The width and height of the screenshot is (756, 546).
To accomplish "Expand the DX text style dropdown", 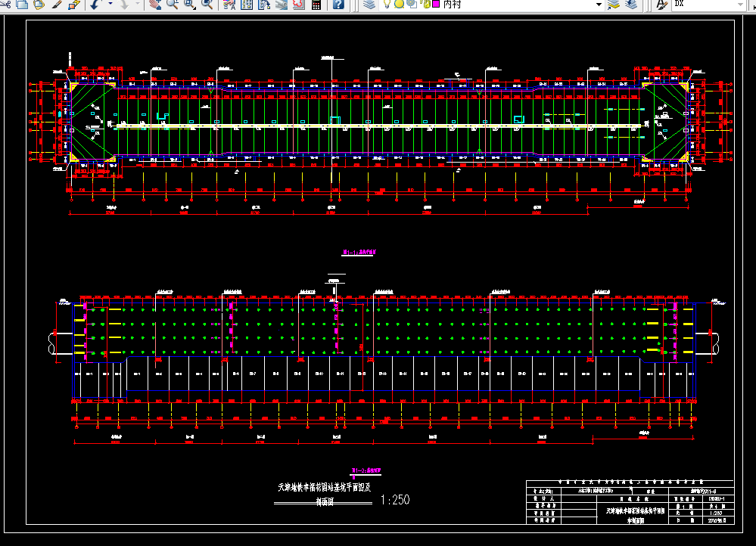I will (x=741, y=5).
